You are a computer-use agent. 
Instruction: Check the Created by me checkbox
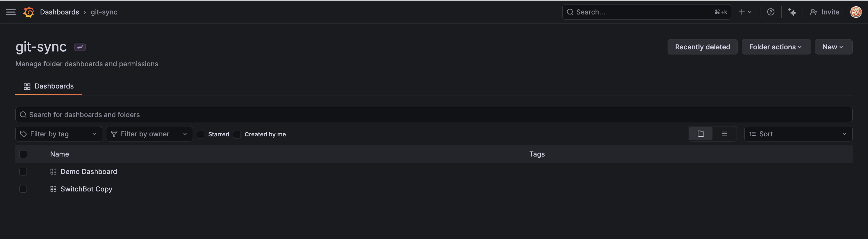pyautogui.click(x=237, y=134)
